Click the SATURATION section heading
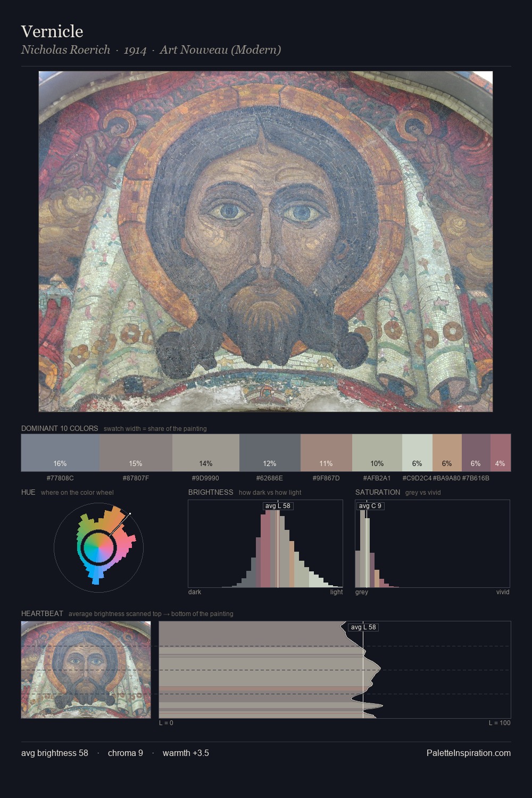Viewport: 532px width, 798px height. pyautogui.click(x=378, y=492)
